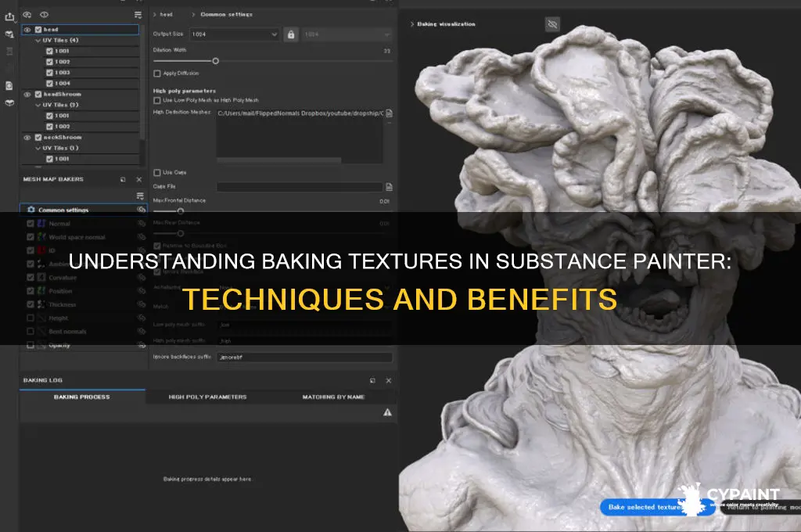801x532 pixels.
Task: Select the Normal baker row
Action: pos(84,224)
